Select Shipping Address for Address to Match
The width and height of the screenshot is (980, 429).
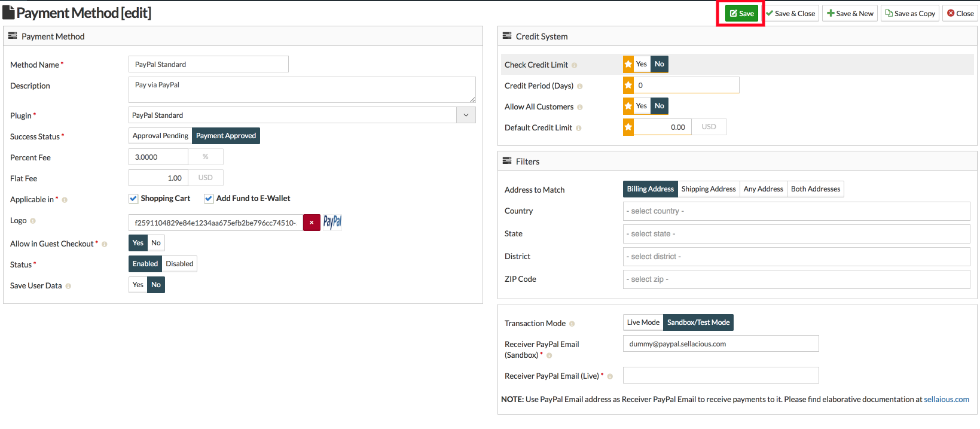point(709,189)
